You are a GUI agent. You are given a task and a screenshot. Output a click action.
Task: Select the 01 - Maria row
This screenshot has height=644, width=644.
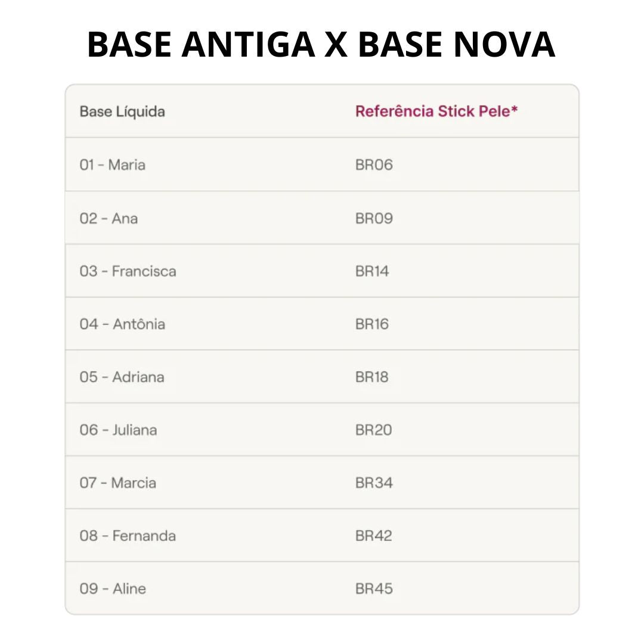(113, 165)
